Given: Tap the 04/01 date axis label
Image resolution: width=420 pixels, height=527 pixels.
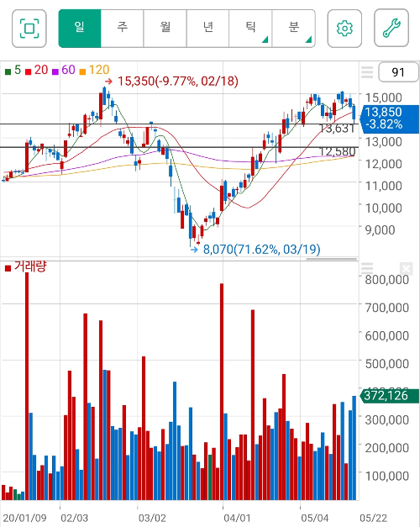Looking at the screenshot, I should [x=237, y=518].
